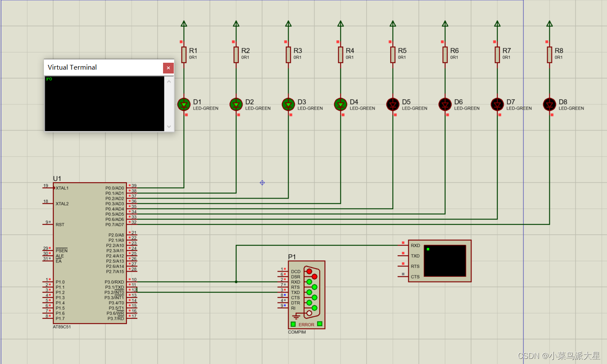Image resolution: width=607 pixels, height=364 pixels.
Task: Click the green square left of ERROR
Action: click(293, 324)
